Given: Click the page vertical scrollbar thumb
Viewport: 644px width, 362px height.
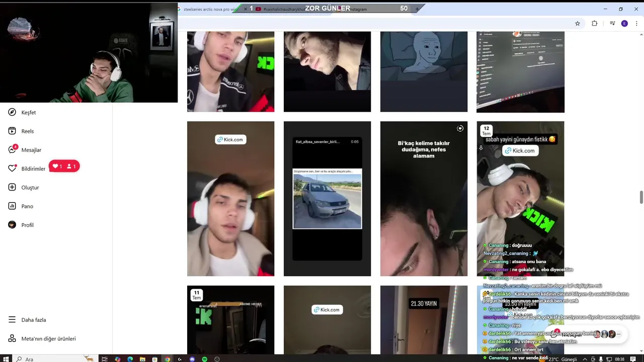Looking at the screenshot, I should (x=641, y=197).
